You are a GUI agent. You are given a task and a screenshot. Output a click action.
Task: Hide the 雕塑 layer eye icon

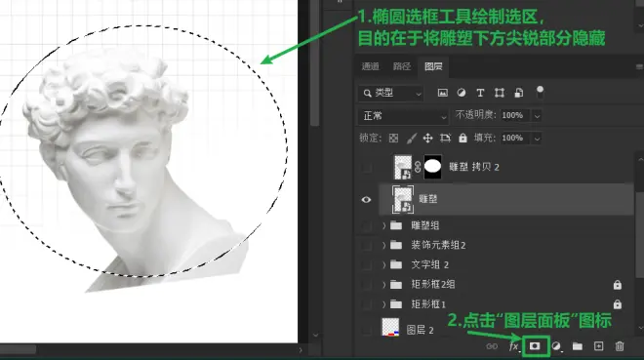click(x=366, y=199)
